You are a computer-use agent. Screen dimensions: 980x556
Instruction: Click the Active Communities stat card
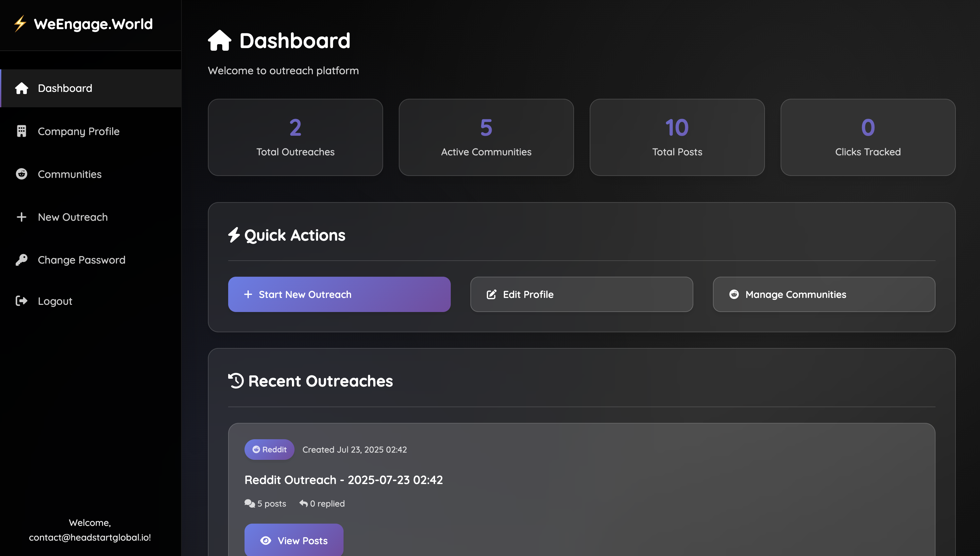tap(486, 137)
